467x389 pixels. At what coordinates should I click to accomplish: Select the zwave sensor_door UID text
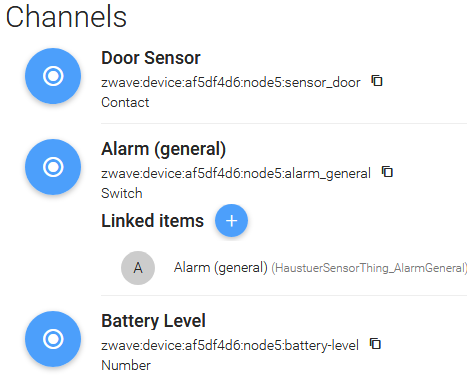pos(231,82)
